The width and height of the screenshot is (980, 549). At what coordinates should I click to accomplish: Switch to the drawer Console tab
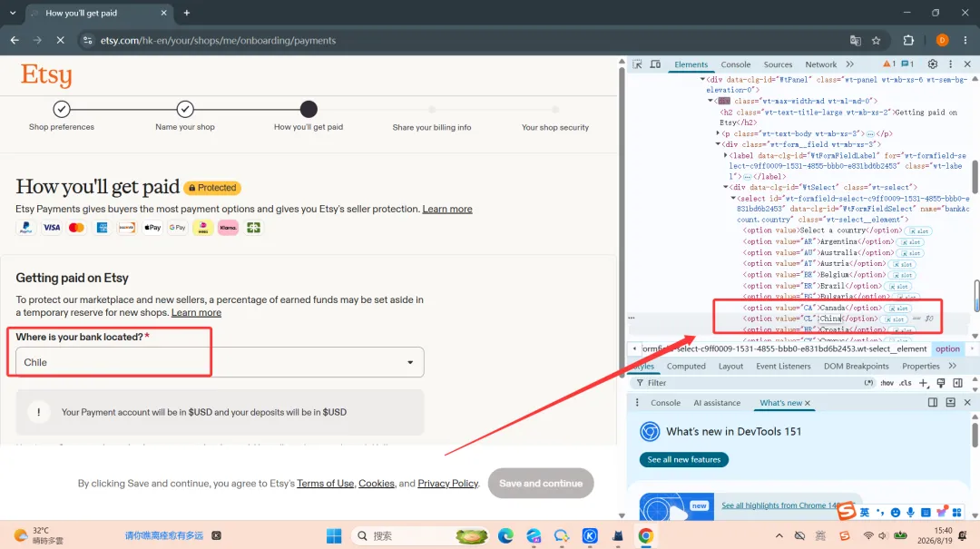pyautogui.click(x=665, y=403)
